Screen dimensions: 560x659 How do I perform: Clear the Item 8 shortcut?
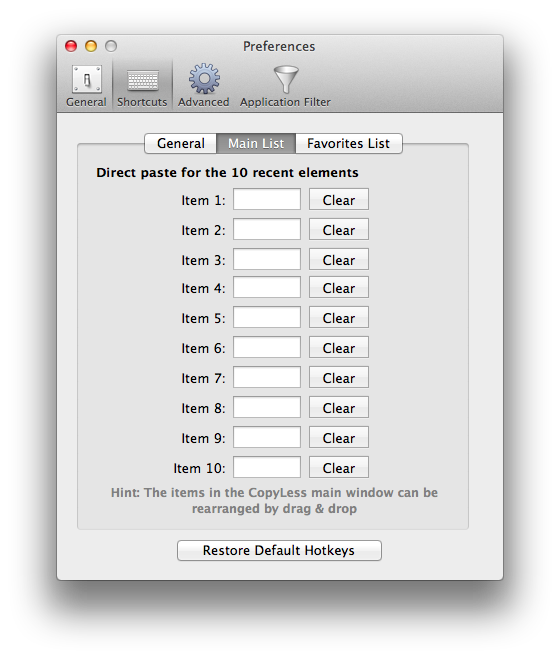(x=339, y=407)
